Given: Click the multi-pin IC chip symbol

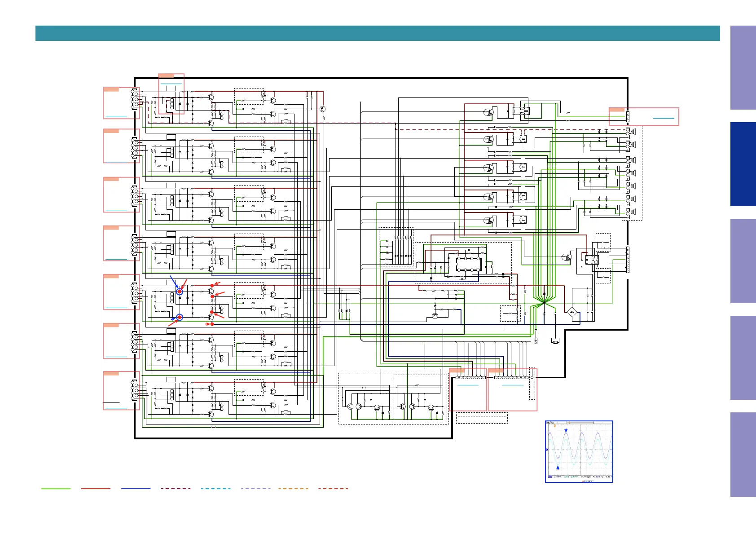Looking at the screenshot, I should (x=469, y=264).
